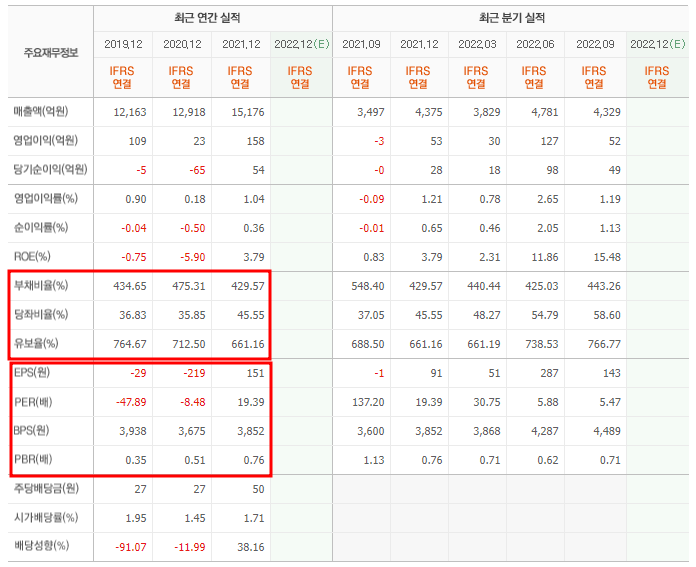Click the 434.65 debt ratio value

point(130,286)
